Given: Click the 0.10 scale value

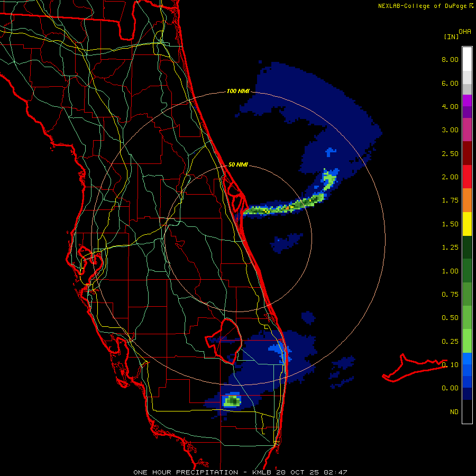Looking at the screenshot, I should pos(450,365).
